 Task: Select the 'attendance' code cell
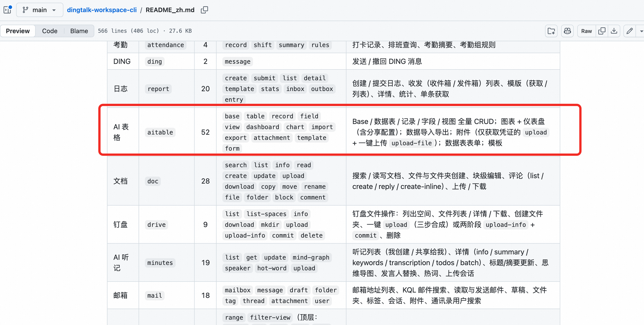pos(166,45)
